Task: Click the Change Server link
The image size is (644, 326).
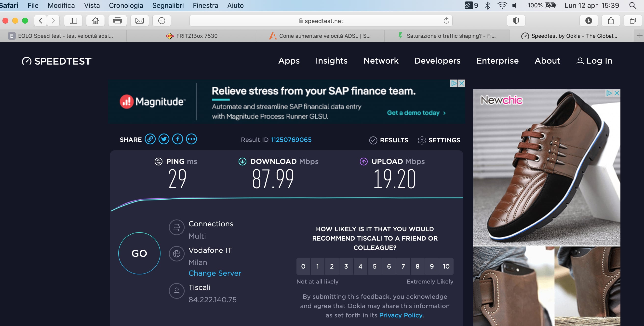Action: click(x=215, y=273)
